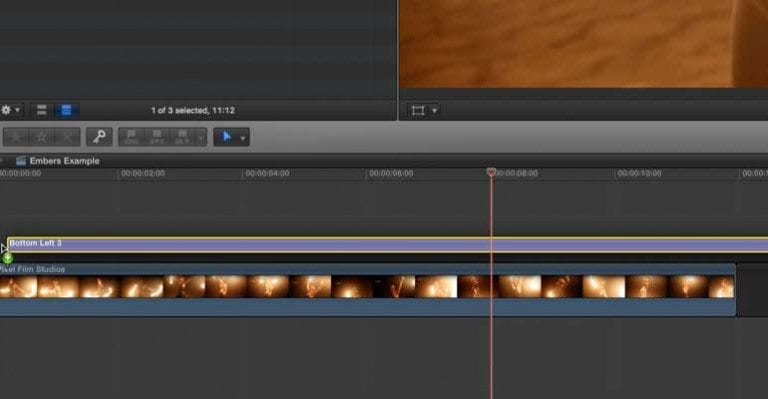
Task: Open the tool selection dropdown arrow
Action: pos(243,138)
